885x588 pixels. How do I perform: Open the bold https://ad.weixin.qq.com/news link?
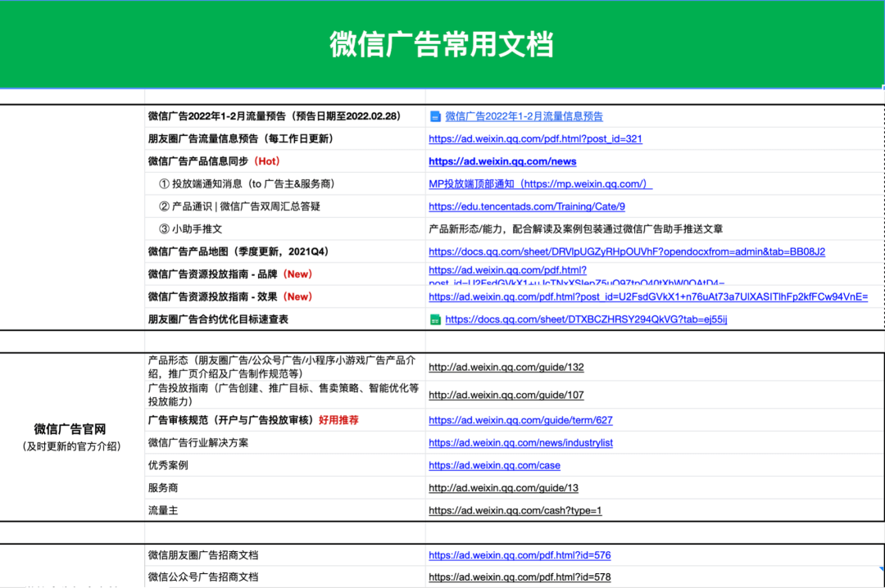coord(502,161)
